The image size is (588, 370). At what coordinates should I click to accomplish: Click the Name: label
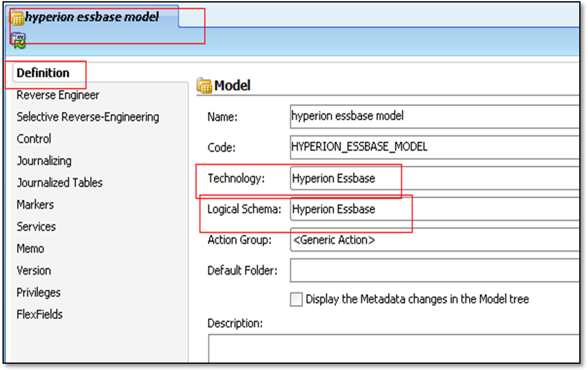(x=223, y=117)
